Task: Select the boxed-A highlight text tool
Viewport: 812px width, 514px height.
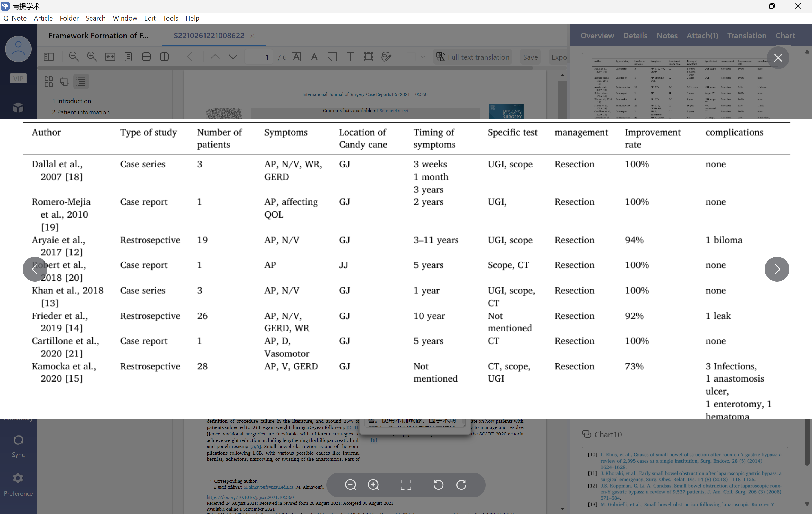Action: pos(296,57)
